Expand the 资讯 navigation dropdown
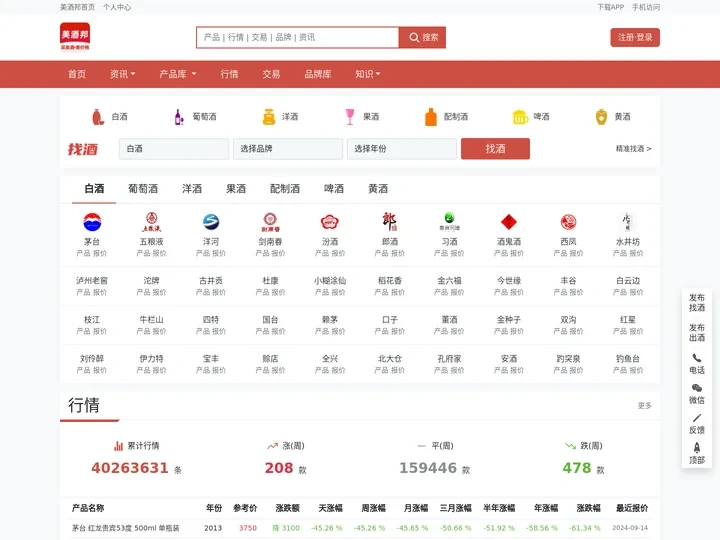720x540 pixels. (122, 74)
